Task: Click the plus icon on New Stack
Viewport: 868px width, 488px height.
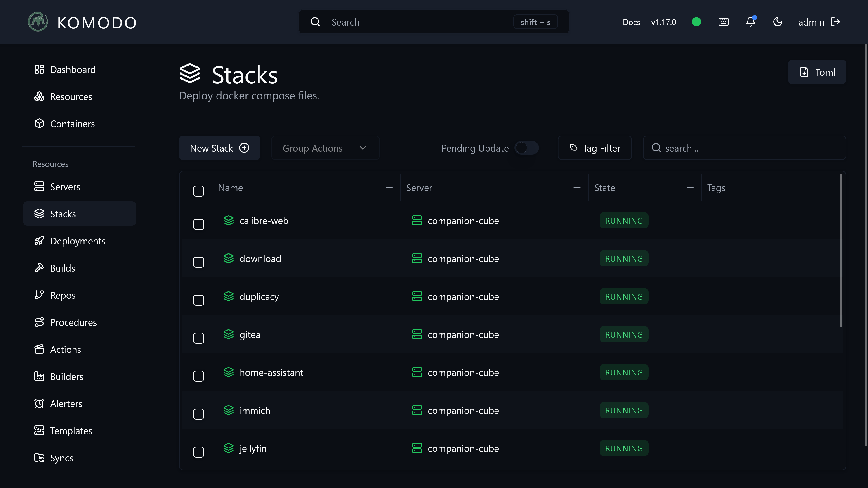Action: click(x=244, y=148)
